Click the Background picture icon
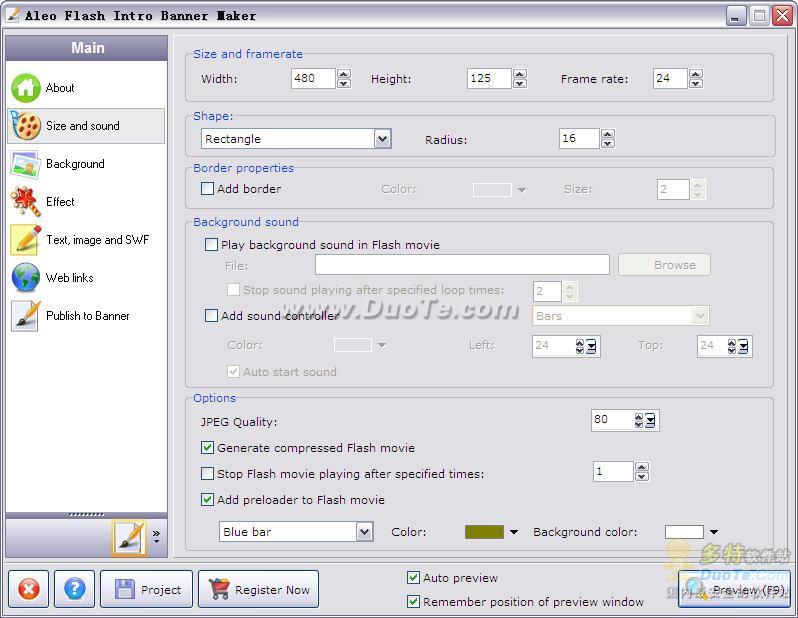 tap(25, 164)
